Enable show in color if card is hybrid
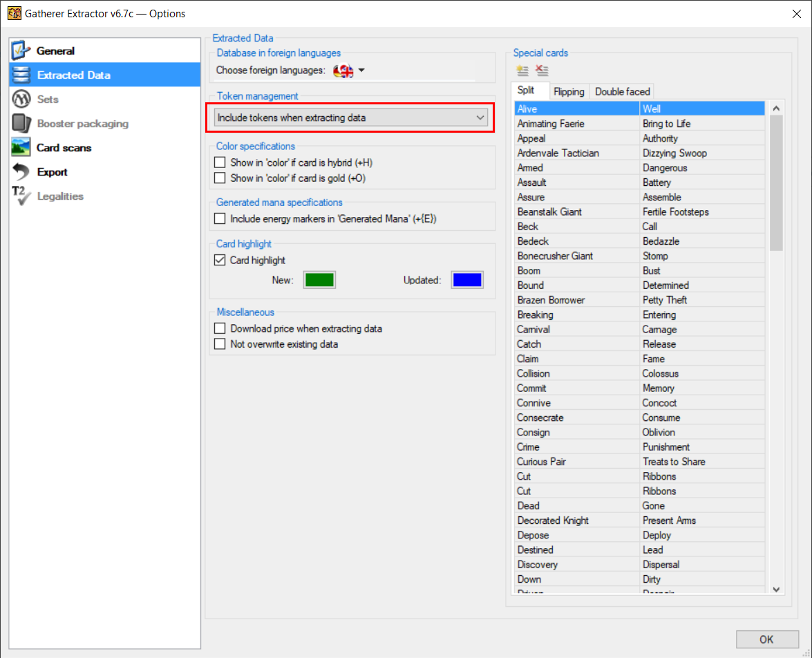Screen dimensions: 812x658 coord(220,162)
